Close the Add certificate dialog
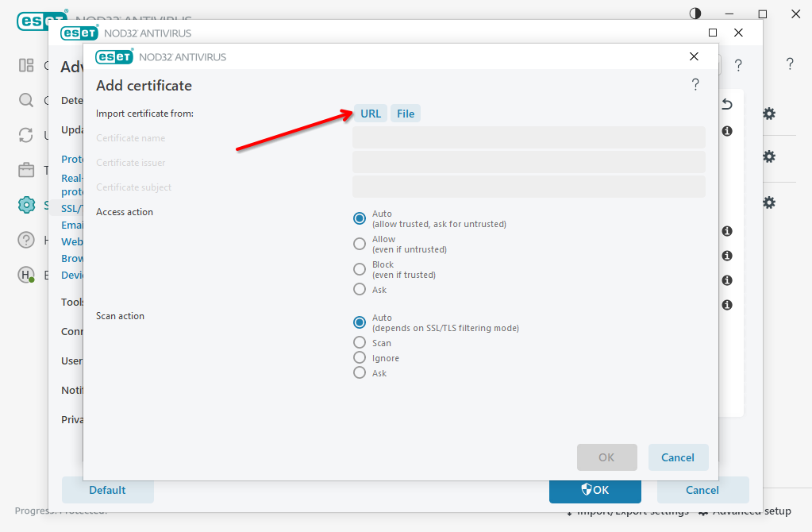Viewport: 812px width, 532px height. pyautogui.click(x=694, y=56)
